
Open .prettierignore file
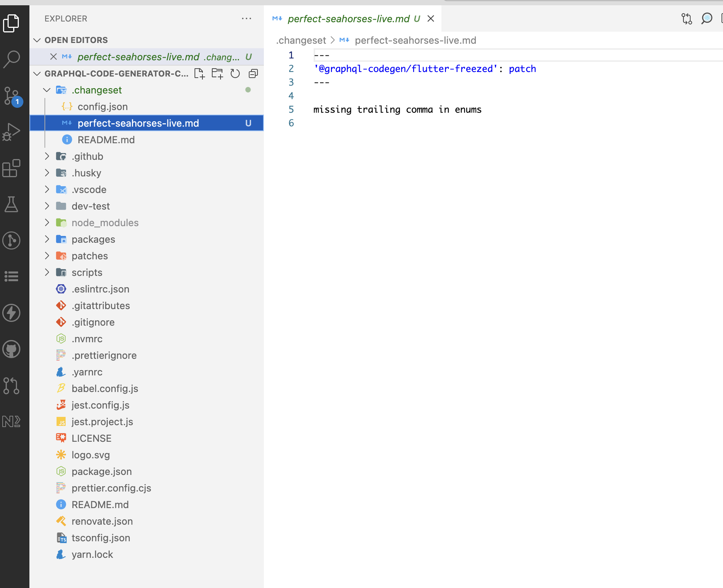tap(147, 355)
